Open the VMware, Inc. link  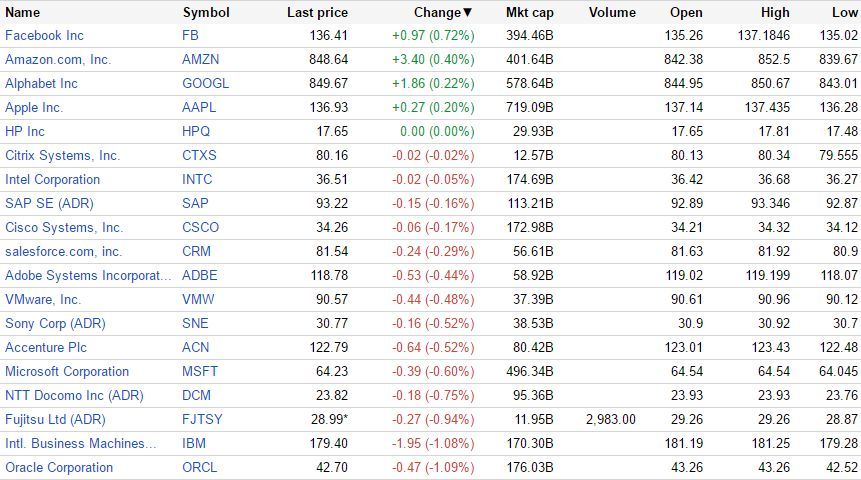pyautogui.click(x=43, y=299)
